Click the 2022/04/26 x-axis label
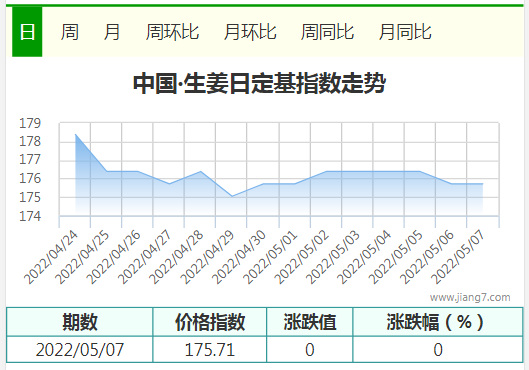The image size is (529, 370). (x=114, y=257)
